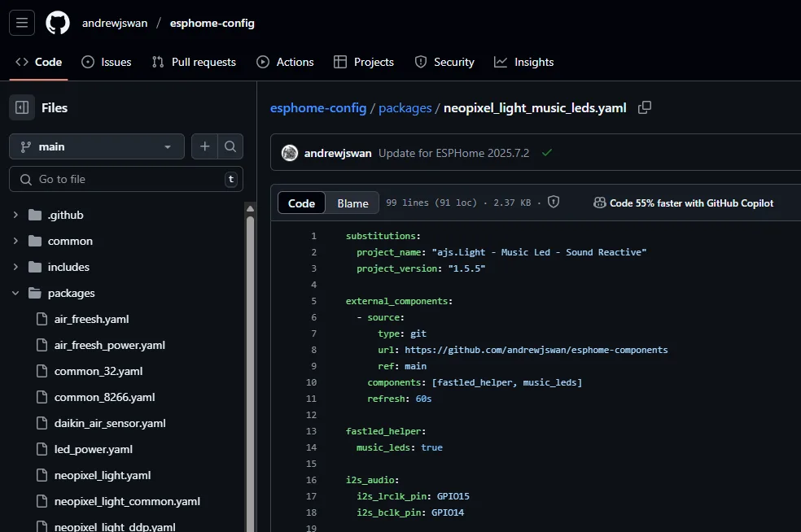The width and height of the screenshot is (801, 532).
Task: Select line number 8
Action: click(x=313, y=350)
